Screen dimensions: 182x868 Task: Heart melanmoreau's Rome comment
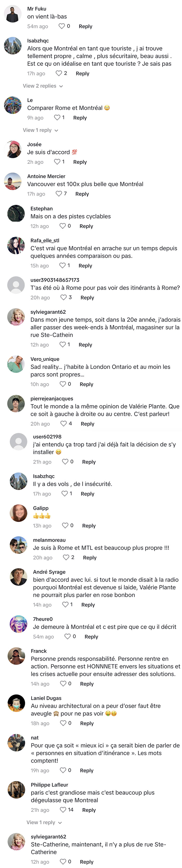pyautogui.click(x=66, y=557)
